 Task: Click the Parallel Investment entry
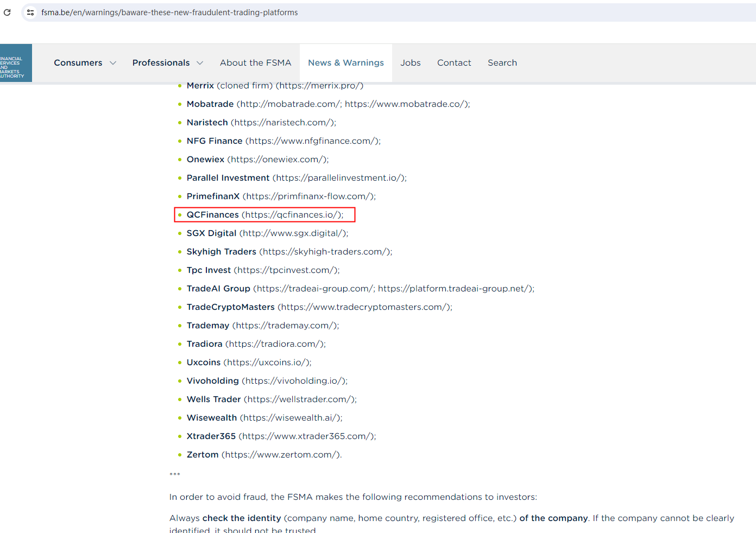296,178
